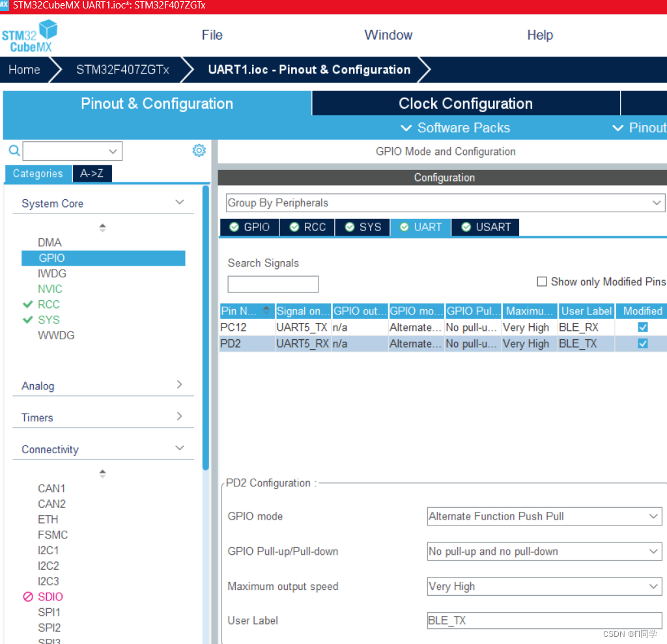Click the SDIO disabled warning icon
The width and height of the screenshot is (667, 644).
28,596
